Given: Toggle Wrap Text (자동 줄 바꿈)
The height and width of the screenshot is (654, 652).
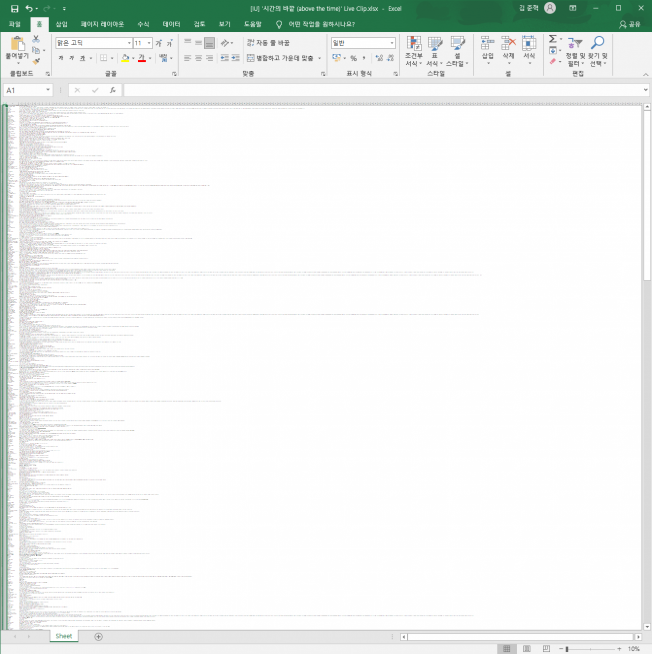Looking at the screenshot, I should (268, 43).
